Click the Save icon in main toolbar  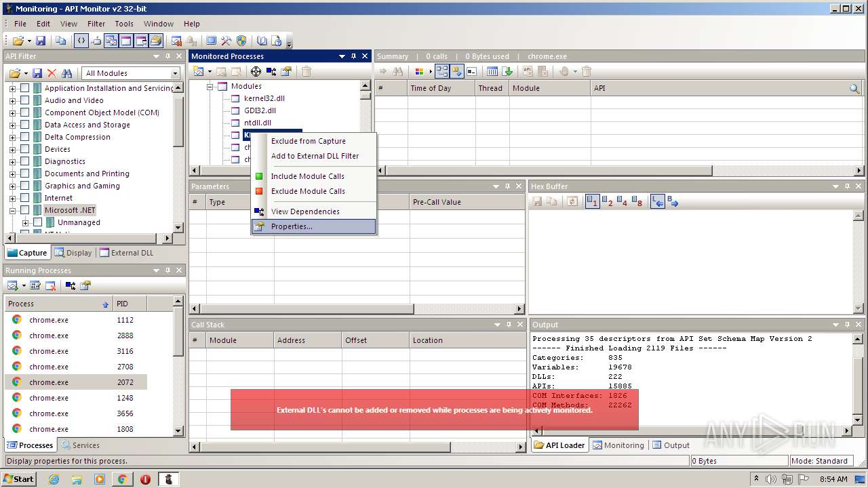coord(41,41)
